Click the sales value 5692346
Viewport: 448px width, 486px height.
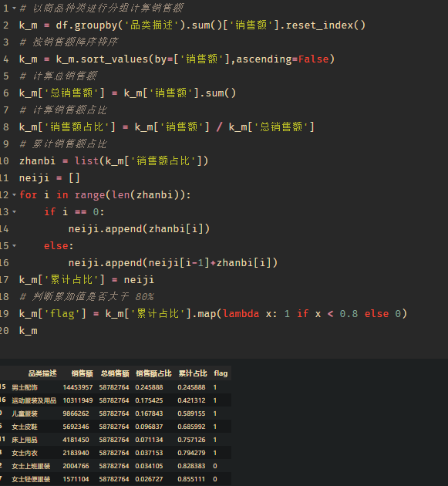(x=76, y=427)
